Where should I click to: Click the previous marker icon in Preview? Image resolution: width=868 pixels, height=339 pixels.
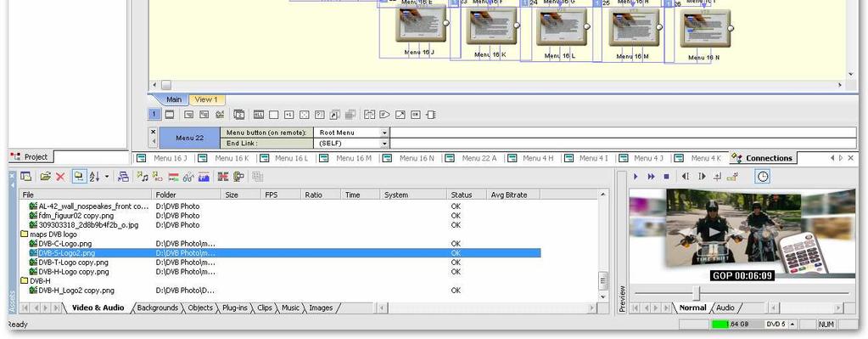(x=686, y=177)
